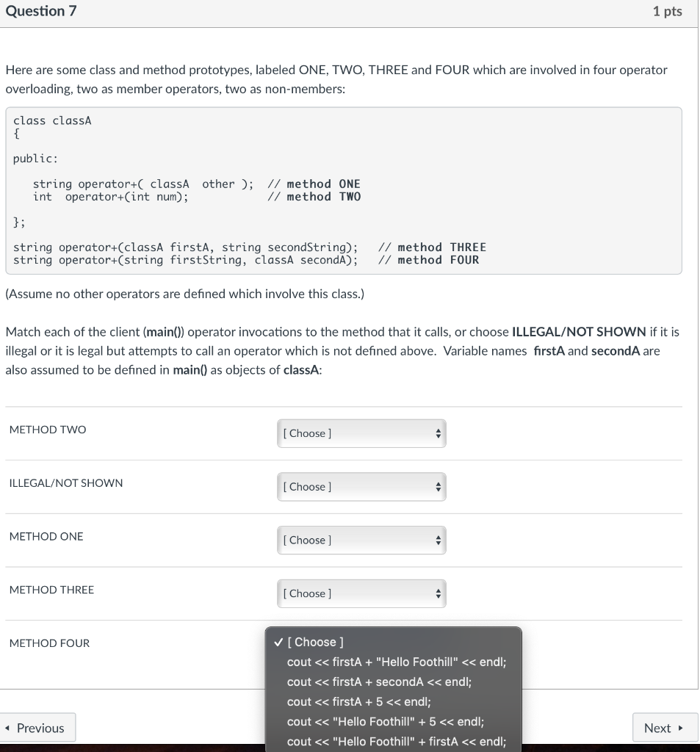Click the Question 7 heading
Screen dimensions: 700x752
click(x=41, y=11)
